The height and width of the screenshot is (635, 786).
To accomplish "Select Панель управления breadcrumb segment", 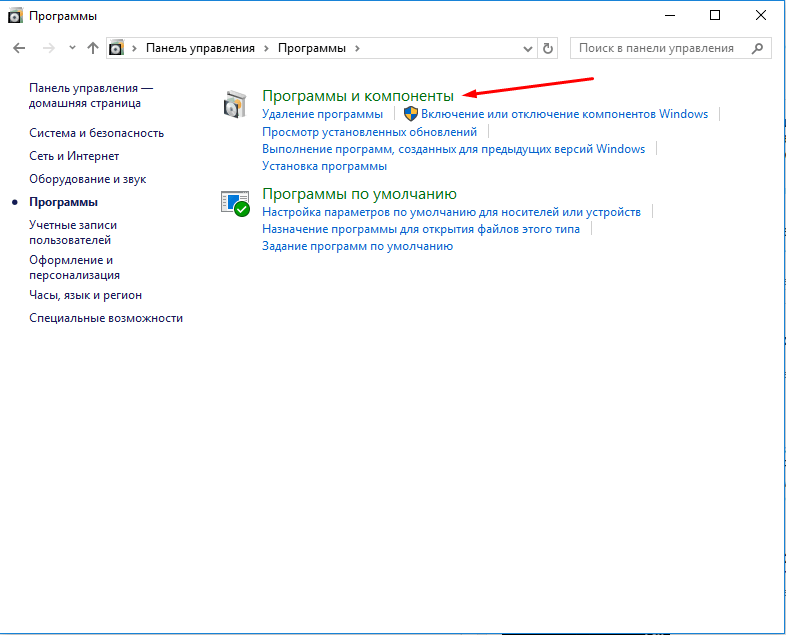I will 201,48.
